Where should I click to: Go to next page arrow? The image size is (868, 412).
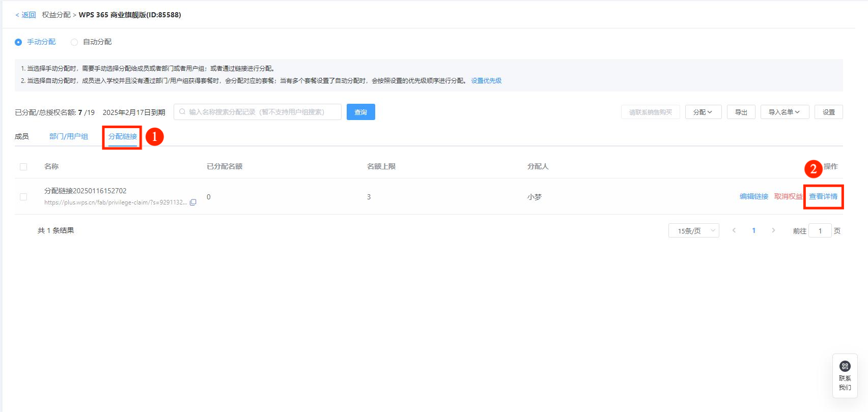point(773,230)
